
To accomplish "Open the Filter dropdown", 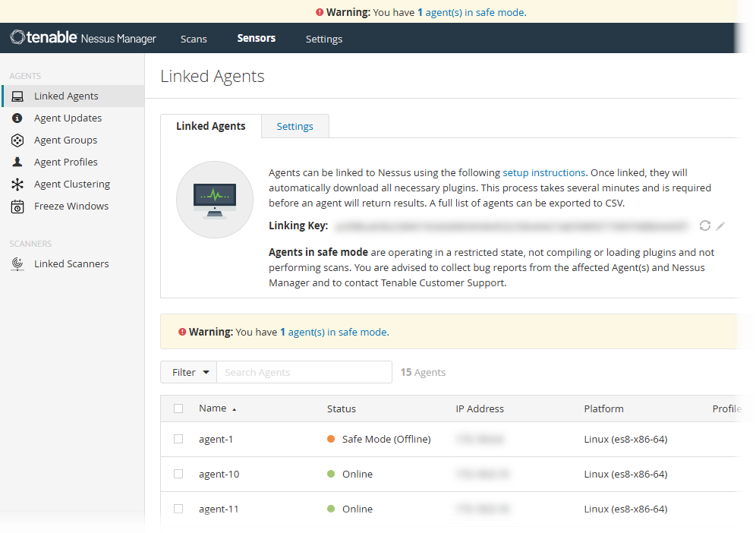I will coord(188,372).
